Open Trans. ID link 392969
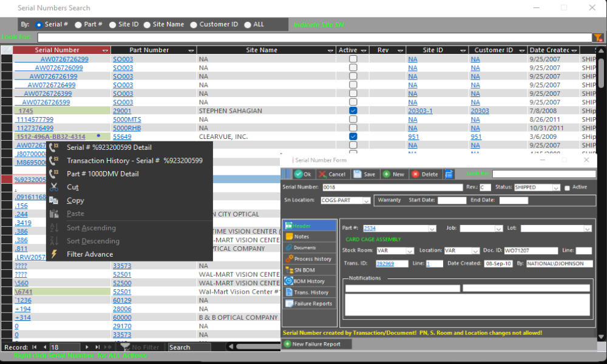The width and height of the screenshot is (607, 364). tap(384, 264)
